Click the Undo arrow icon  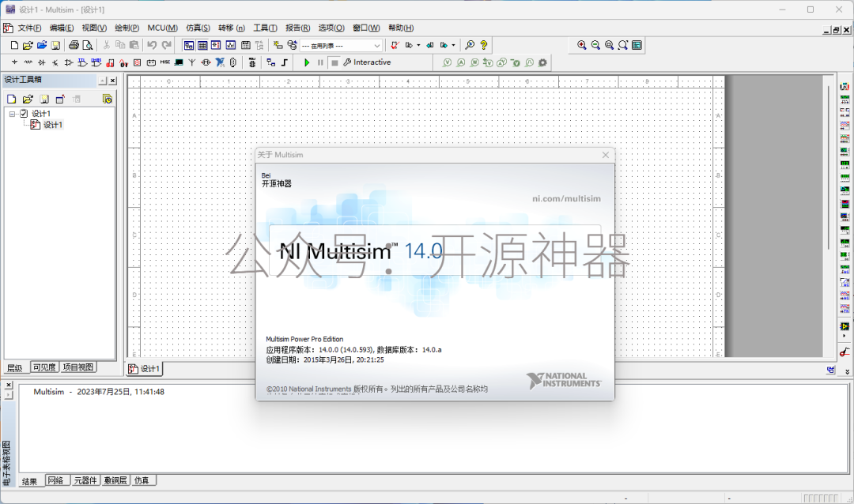coord(152,45)
